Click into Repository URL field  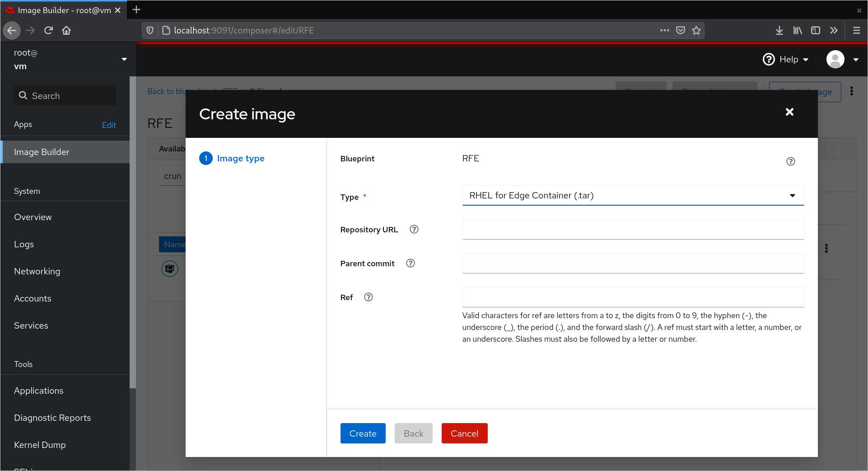coord(633,229)
